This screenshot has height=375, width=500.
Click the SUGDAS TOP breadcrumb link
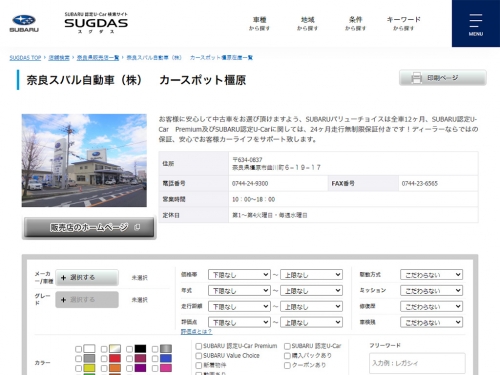tap(25, 58)
